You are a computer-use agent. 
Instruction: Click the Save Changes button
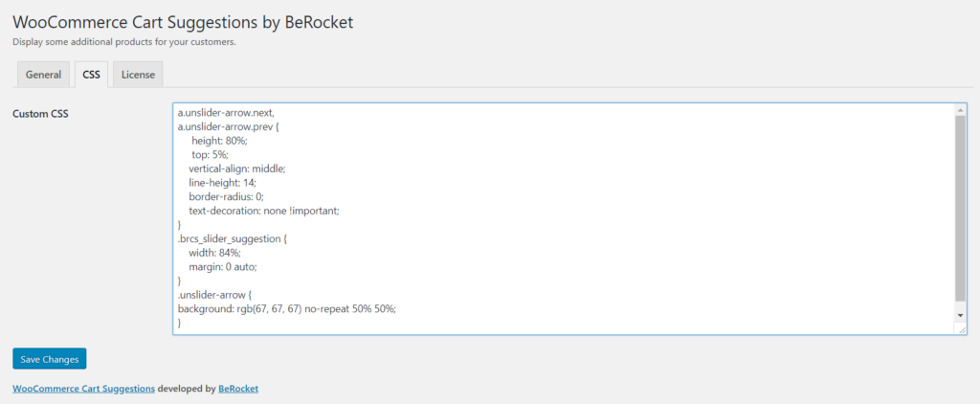tap(50, 359)
